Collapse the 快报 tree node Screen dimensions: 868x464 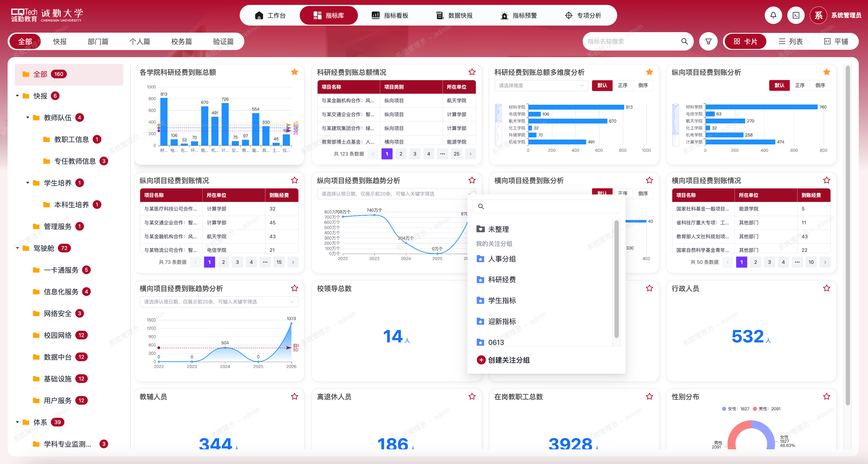[x=17, y=96]
